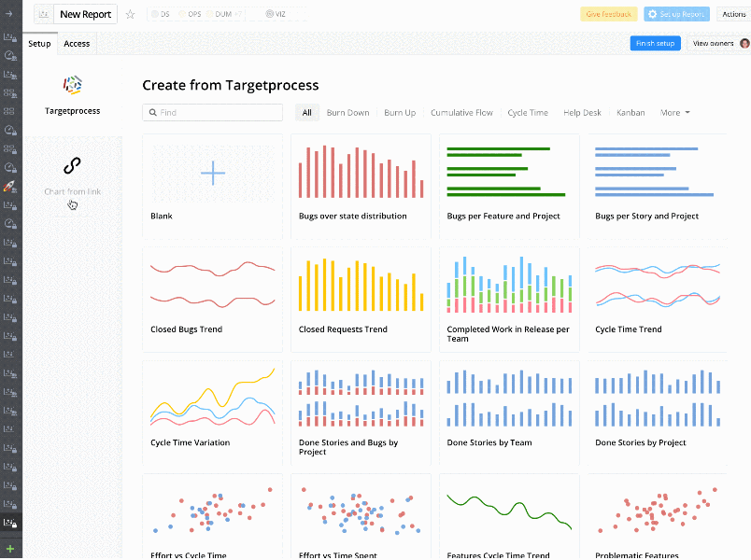Click the Set up Report button
Viewport: 751px width, 560px height.
point(676,14)
